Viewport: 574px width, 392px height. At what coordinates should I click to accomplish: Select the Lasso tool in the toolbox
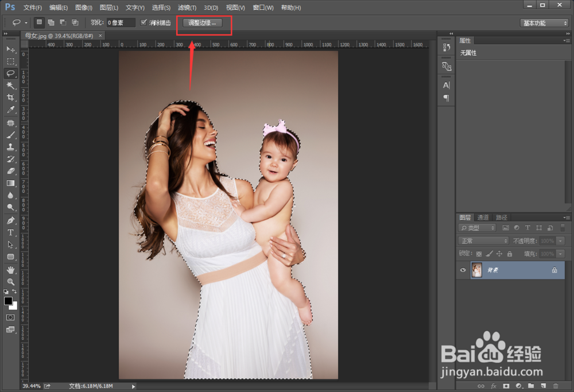tap(10, 73)
